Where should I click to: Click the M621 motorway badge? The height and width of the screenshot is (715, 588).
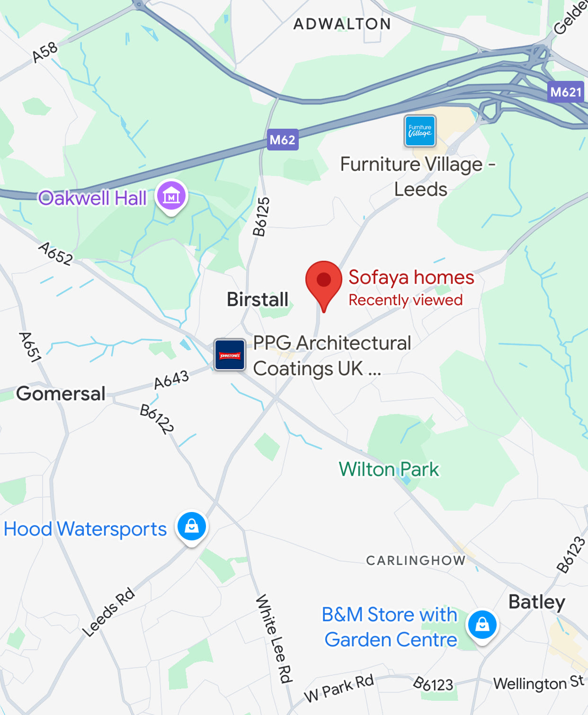566,91
